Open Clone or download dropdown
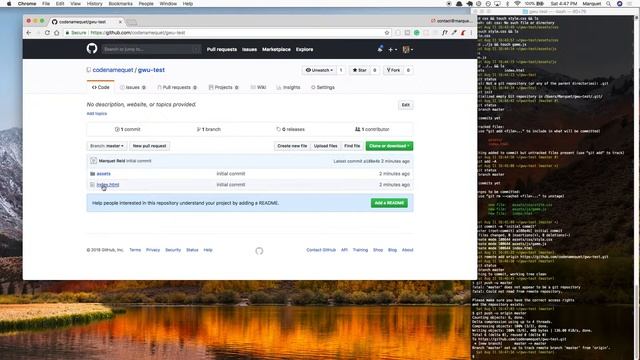This screenshot has height=360, width=640. pyautogui.click(x=389, y=146)
